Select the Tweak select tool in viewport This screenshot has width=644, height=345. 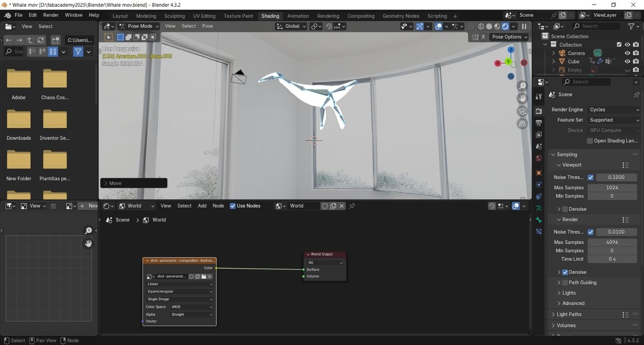(108, 37)
